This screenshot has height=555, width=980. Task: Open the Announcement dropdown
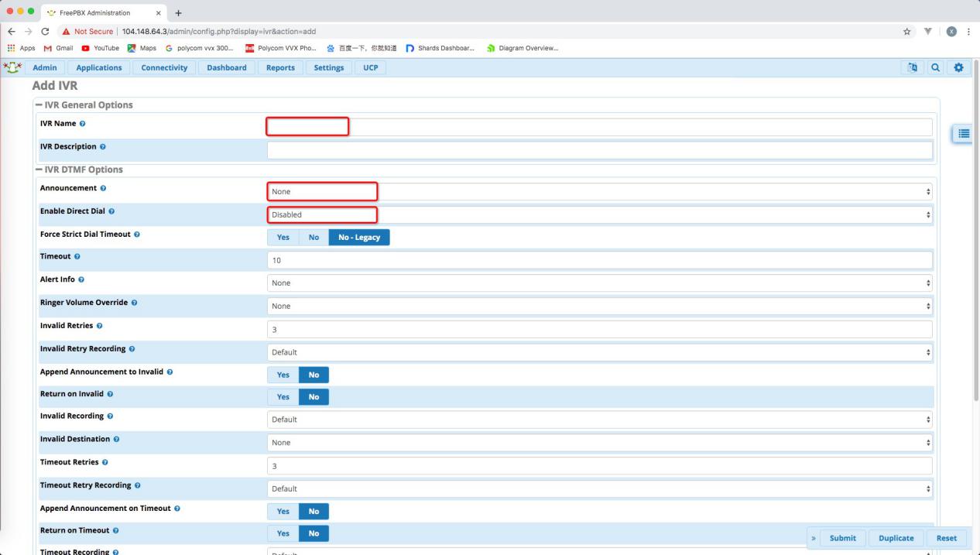coord(599,191)
